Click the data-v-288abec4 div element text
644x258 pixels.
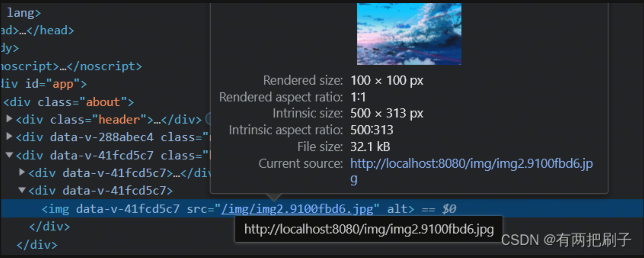point(112,137)
